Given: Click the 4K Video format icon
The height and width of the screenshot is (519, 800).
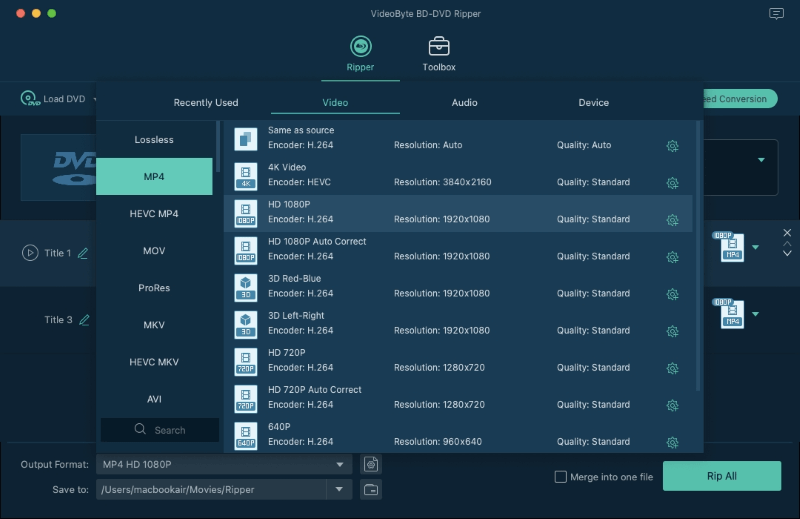Looking at the screenshot, I should pyautogui.click(x=245, y=176).
